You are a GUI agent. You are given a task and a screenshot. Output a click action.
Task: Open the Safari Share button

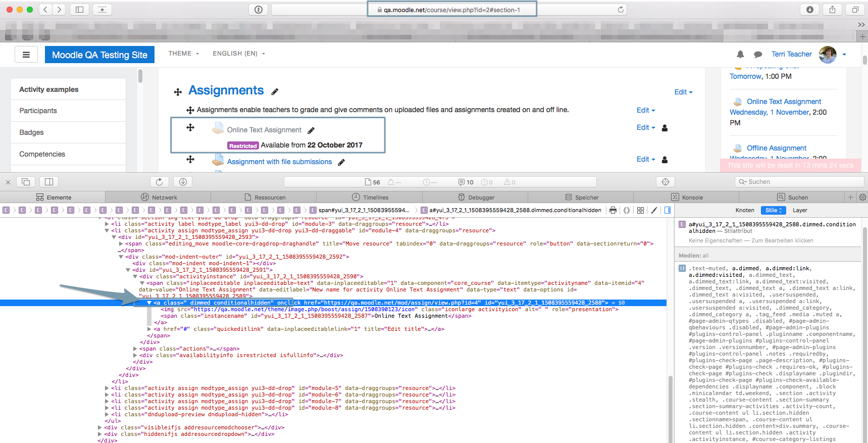(832, 10)
